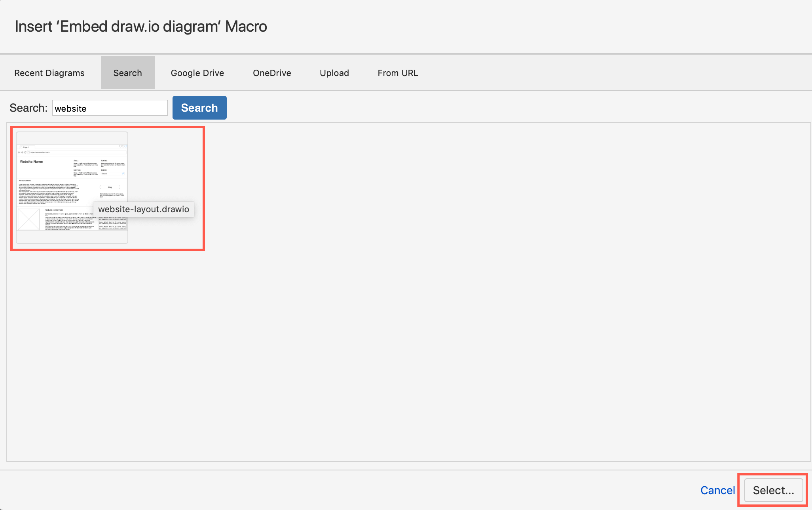Open the OneDrive tab
The width and height of the screenshot is (812, 510).
272,72
